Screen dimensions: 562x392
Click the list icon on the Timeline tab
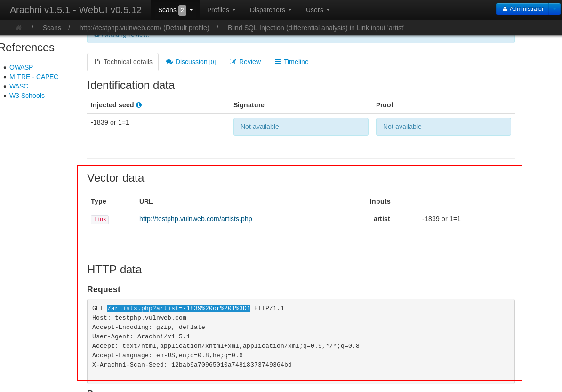277,62
